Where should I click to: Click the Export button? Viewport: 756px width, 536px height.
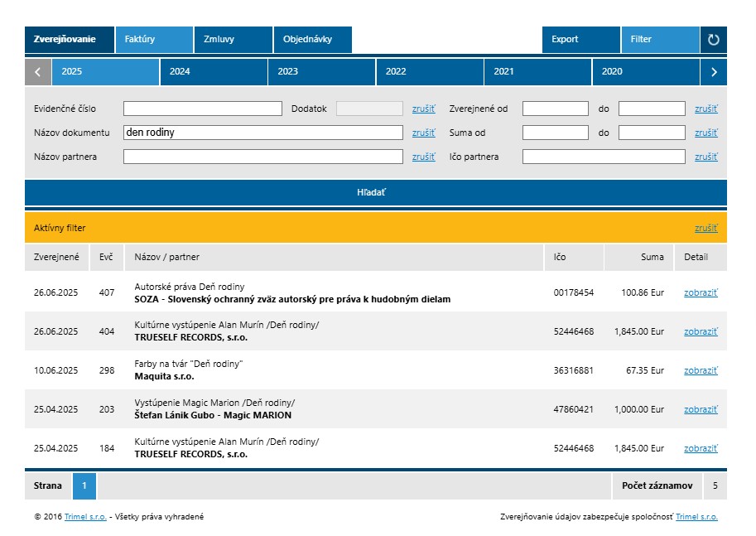pyautogui.click(x=580, y=39)
